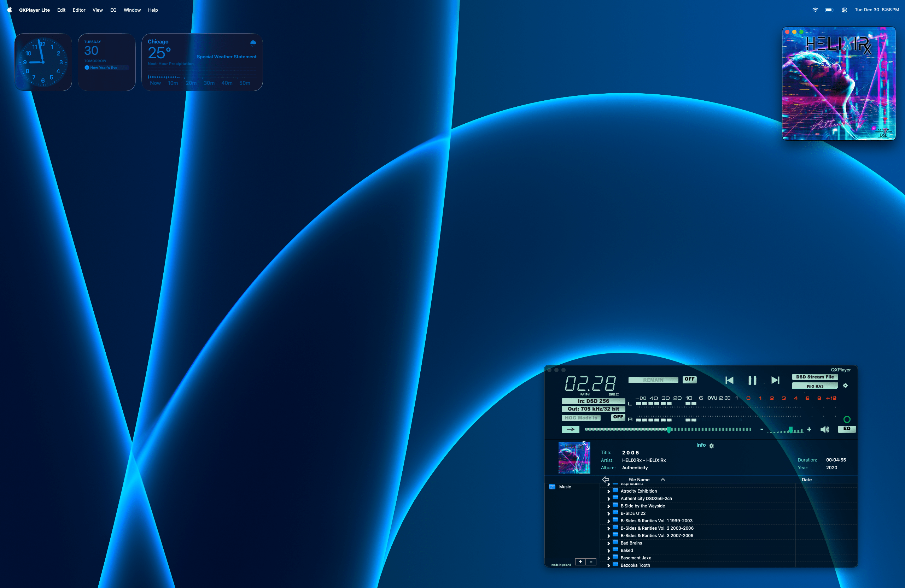
Task: Click File Name column sort chevron
Action: click(x=663, y=480)
